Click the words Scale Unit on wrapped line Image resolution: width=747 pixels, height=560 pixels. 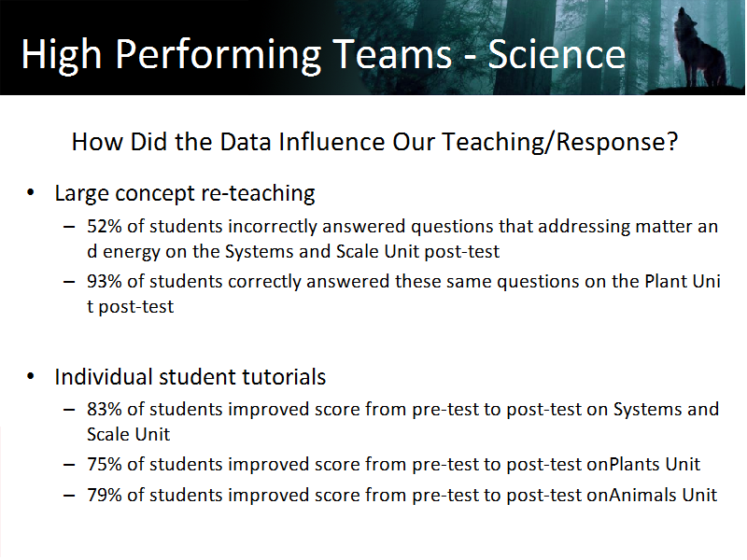coord(128,434)
